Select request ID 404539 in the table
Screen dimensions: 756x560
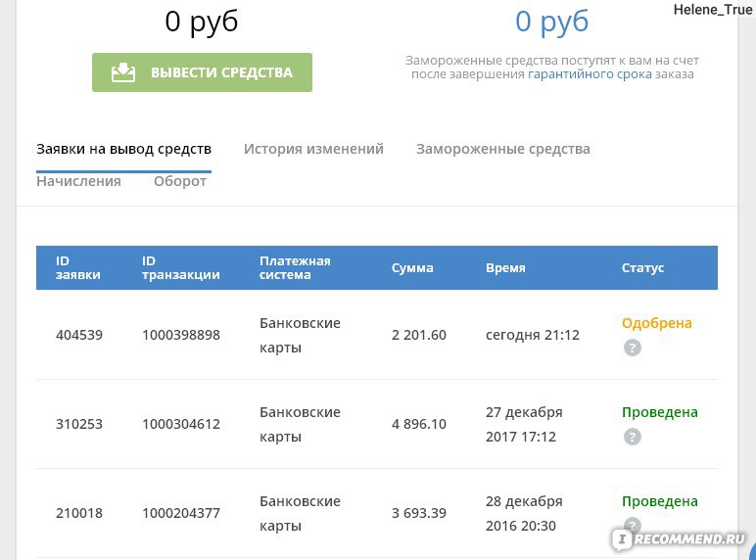[x=79, y=335]
